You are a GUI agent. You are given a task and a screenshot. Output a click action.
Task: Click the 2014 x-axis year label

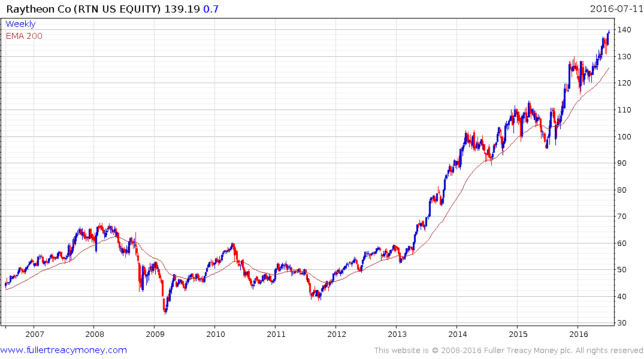tap(458, 334)
